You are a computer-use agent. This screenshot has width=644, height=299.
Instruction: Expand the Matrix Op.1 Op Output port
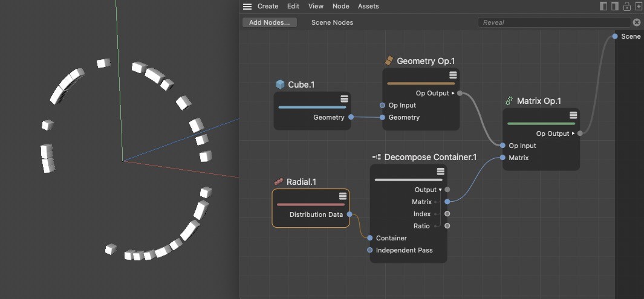[573, 133]
